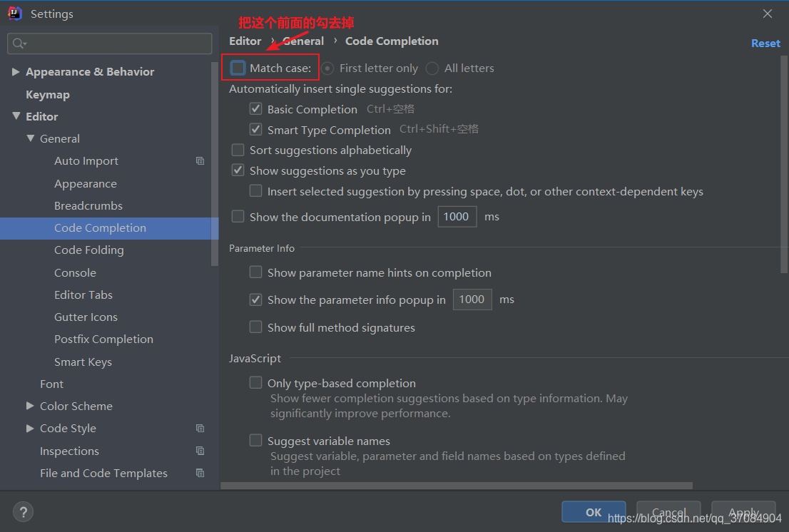Image resolution: width=789 pixels, height=532 pixels.
Task: Open Breadcrumbs settings
Action: coord(88,205)
